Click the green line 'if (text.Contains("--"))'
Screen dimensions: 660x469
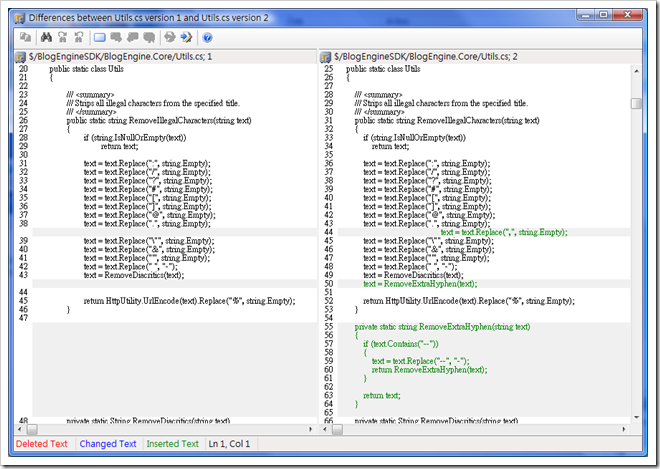[401, 344]
